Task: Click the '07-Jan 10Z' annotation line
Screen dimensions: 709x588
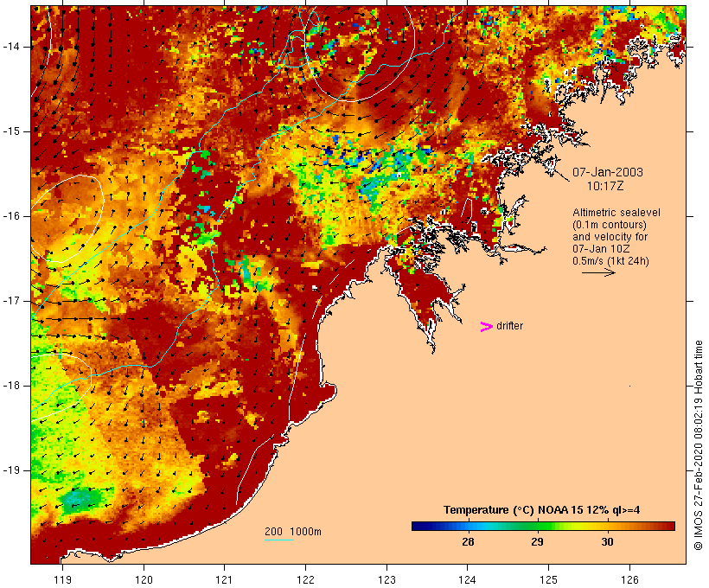Action: [601, 249]
